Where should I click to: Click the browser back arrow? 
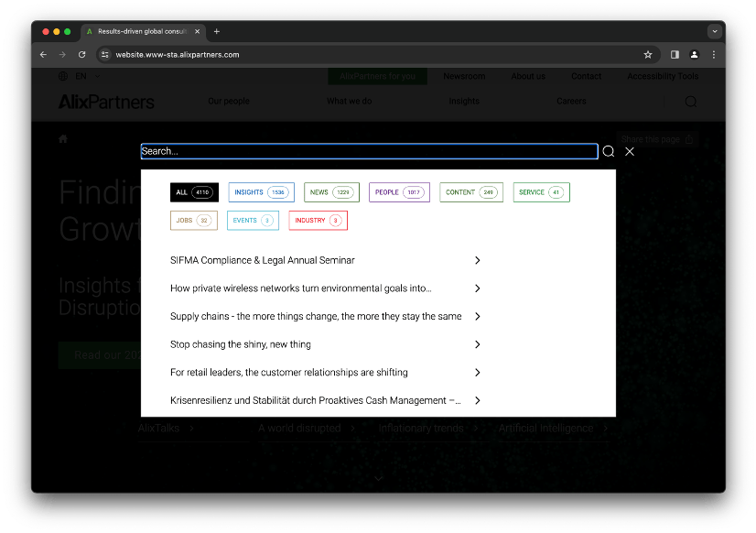pos(43,55)
